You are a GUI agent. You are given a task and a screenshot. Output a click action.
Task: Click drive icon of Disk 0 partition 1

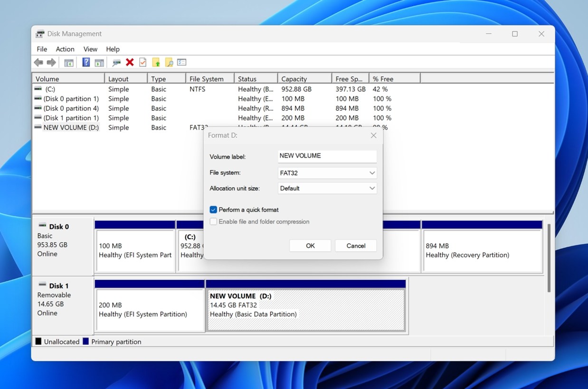[38, 98]
